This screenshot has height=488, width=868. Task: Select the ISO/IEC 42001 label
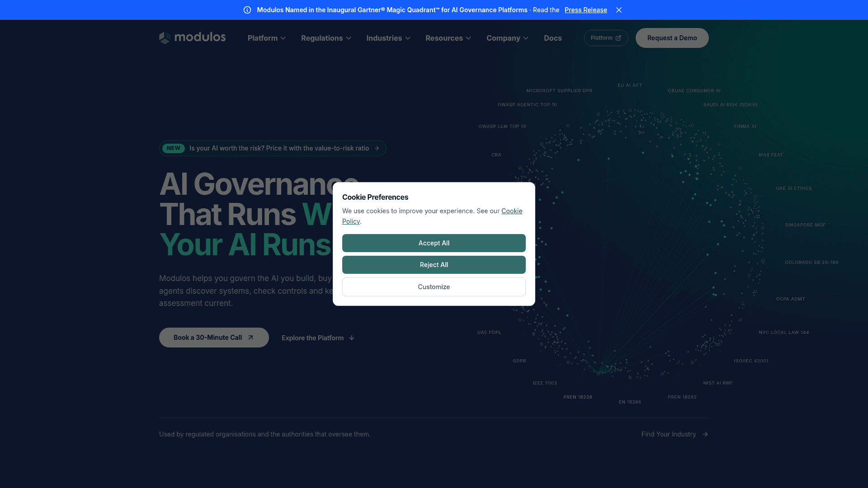point(751,361)
